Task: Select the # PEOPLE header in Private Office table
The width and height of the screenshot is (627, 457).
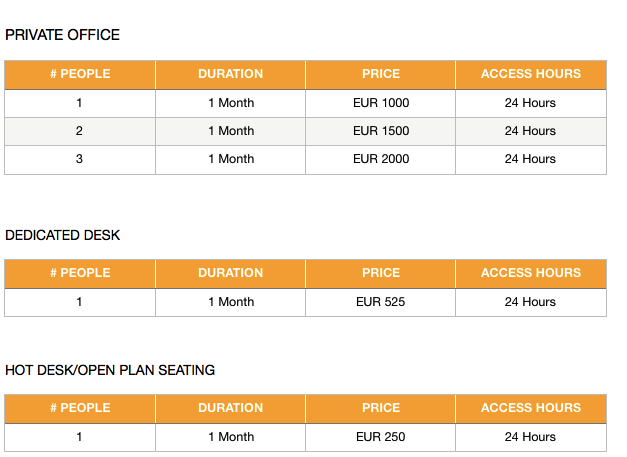Action: 80,74
